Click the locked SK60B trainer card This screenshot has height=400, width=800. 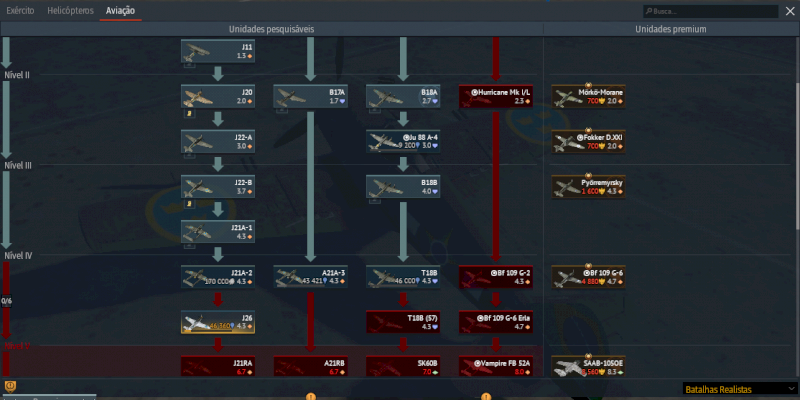403,366
